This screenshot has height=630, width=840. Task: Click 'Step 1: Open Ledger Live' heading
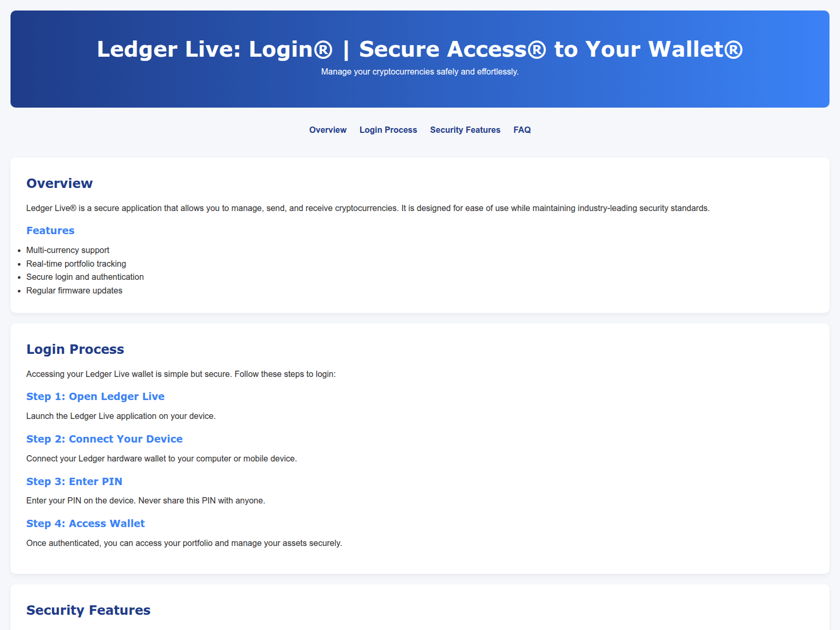(x=96, y=396)
